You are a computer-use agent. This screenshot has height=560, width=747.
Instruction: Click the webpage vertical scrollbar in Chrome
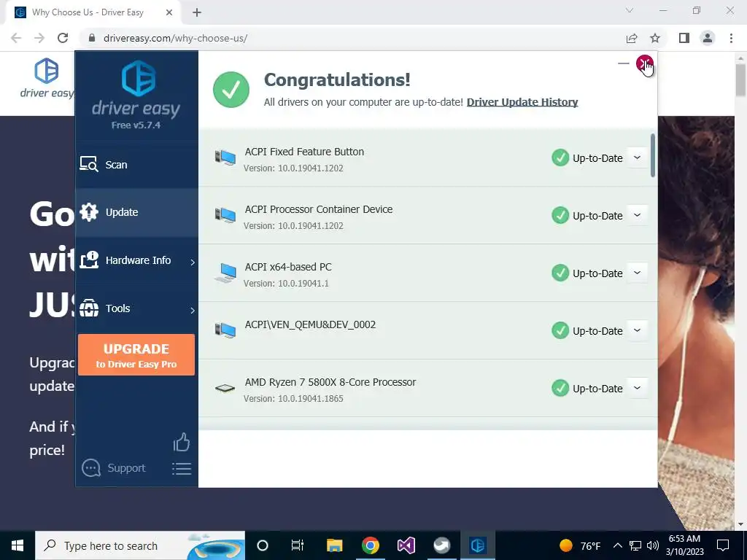(740, 79)
